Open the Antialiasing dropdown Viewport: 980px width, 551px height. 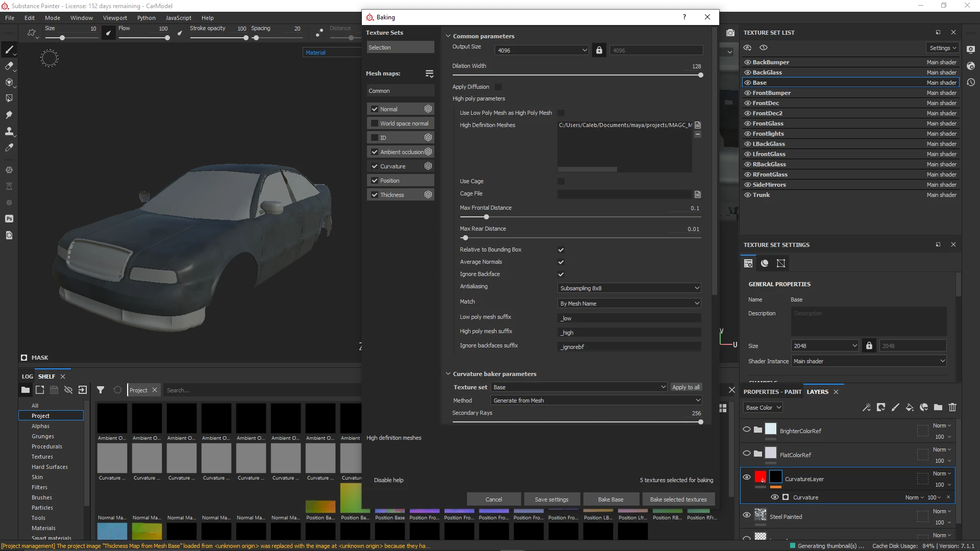click(629, 288)
